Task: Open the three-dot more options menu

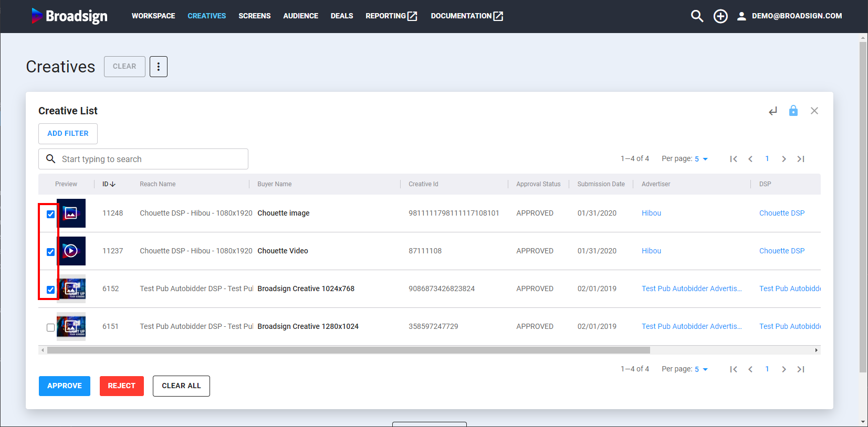Action: 159,67
